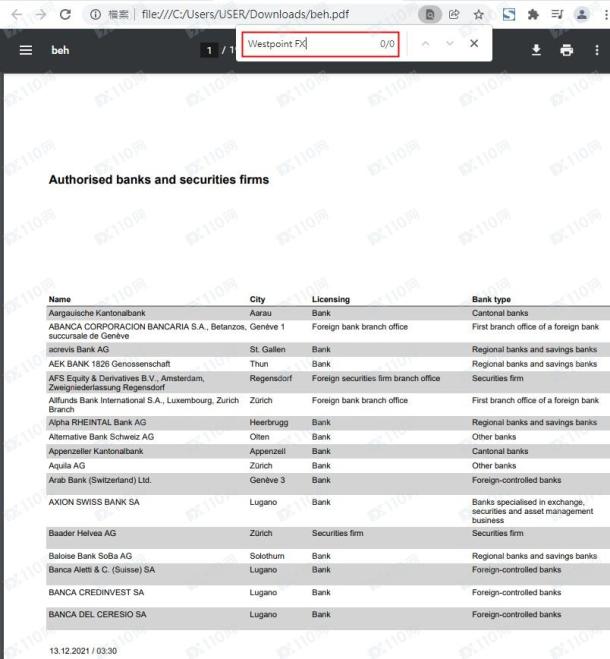The height and width of the screenshot is (659, 610).
Task: Select ABANCA CORPORACION BANCARIA S.A. entry
Action: click(x=147, y=331)
